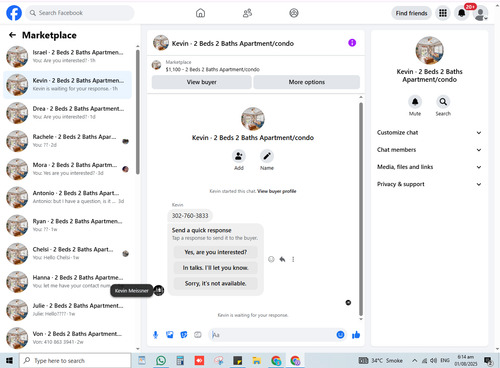This screenshot has width=500, height=368.
Task: Record a voice clip
Action: [x=155, y=335]
